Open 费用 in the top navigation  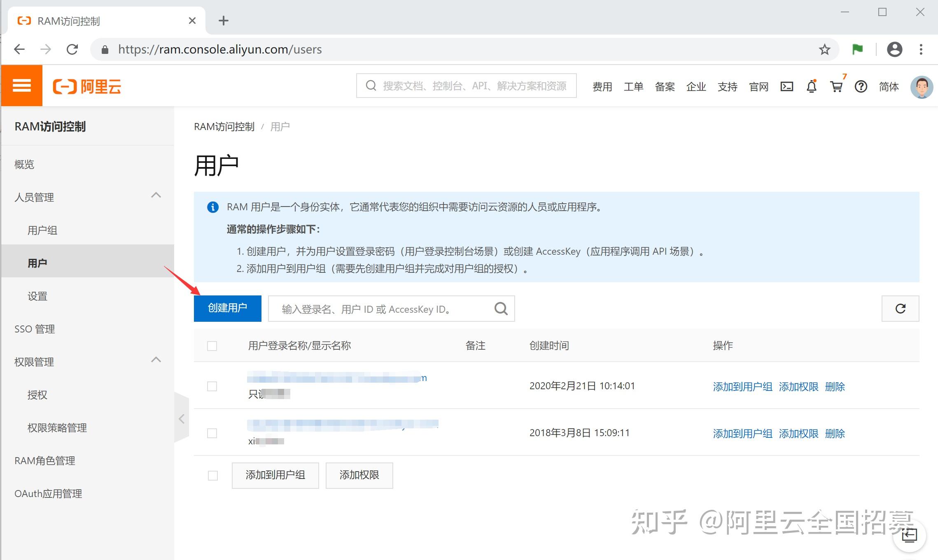point(602,87)
